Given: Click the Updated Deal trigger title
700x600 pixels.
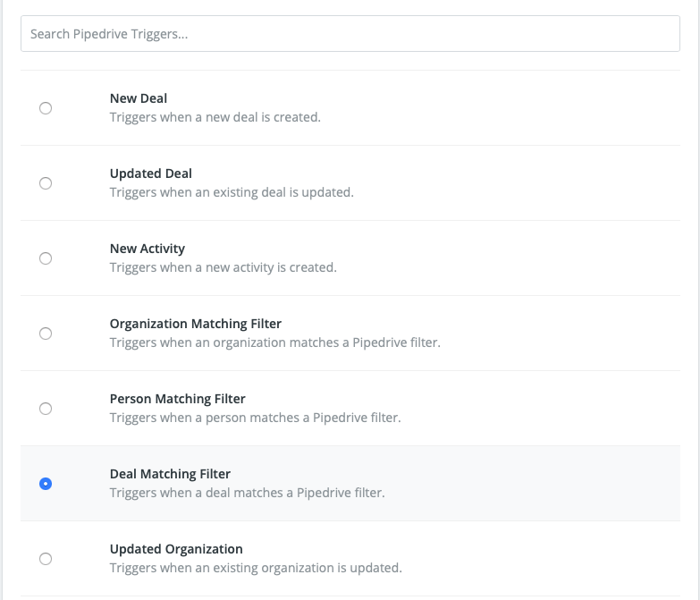Looking at the screenshot, I should (150, 173).
